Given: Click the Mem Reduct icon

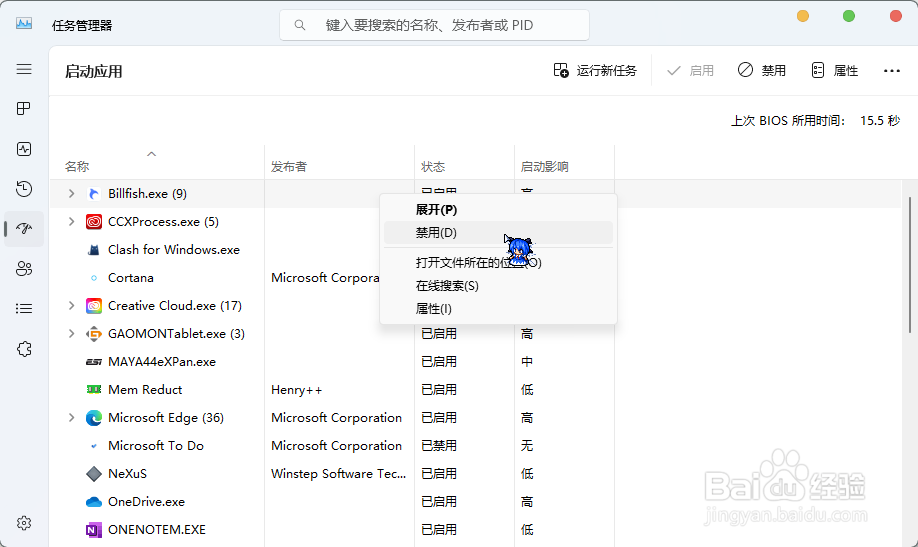Looking at the screenshot, I should 94,389.
